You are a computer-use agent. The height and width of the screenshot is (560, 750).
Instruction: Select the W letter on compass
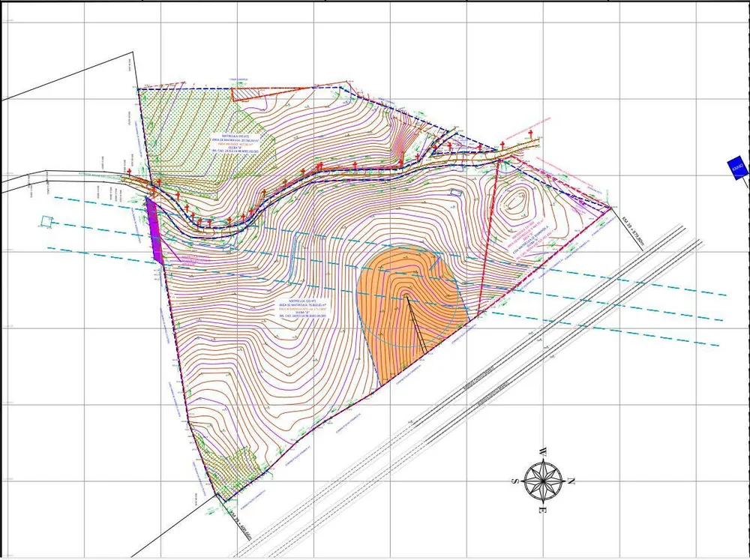543,451
